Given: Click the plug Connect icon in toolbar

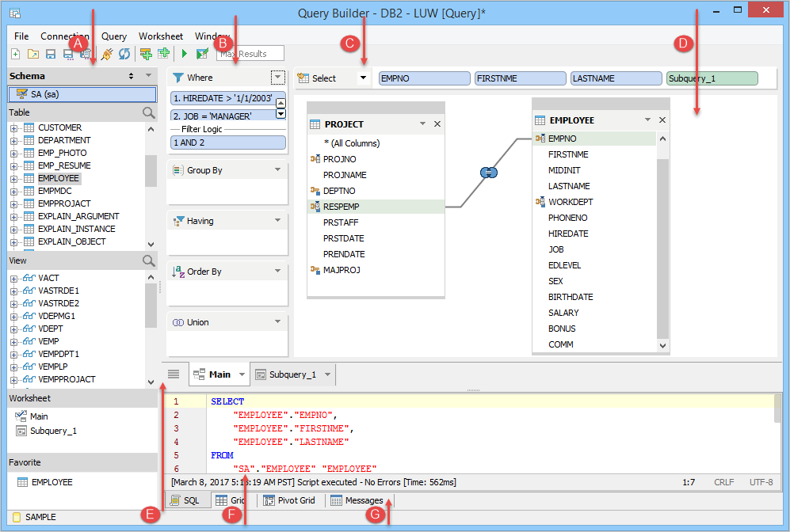Looking at the screenshot, I should coord(106,54).
